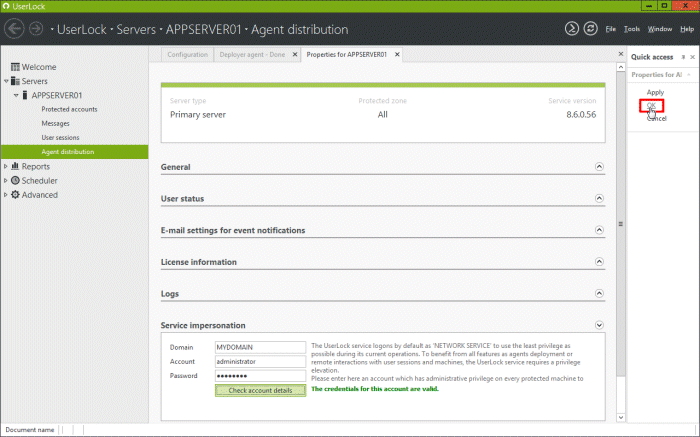The width and height of the screenshot is (700, 437).
Task: Switch to Deployer agent - Done tab
Action: [x=252, y=54]
